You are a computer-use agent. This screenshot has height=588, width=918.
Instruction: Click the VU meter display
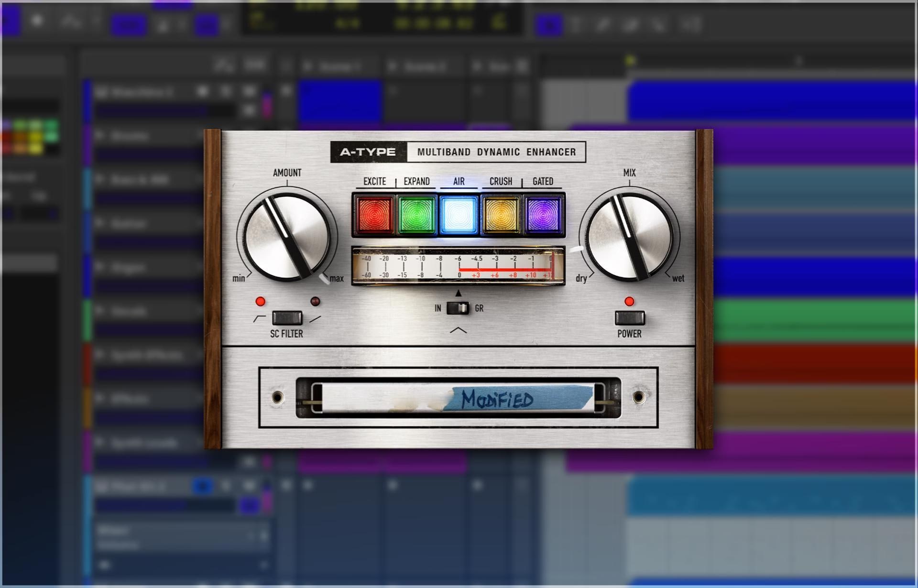[x=458, y=266]
